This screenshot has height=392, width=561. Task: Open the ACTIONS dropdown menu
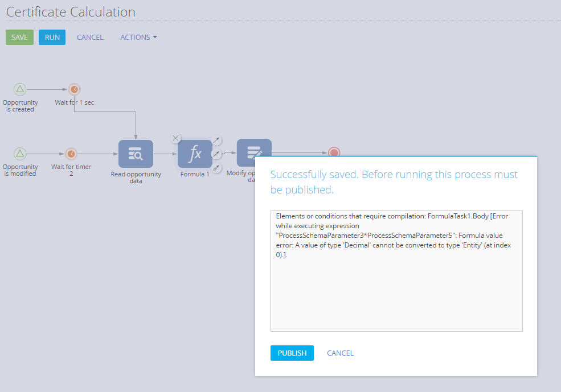[138, 37]
